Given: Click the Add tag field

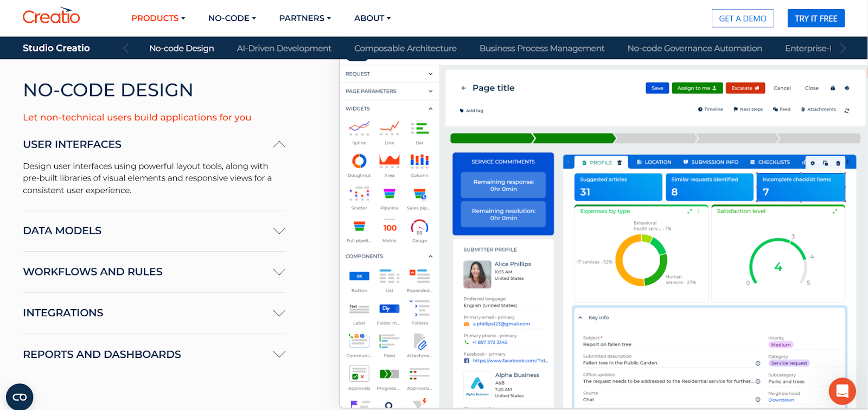Looking at the screenshot, I should 471,111.
